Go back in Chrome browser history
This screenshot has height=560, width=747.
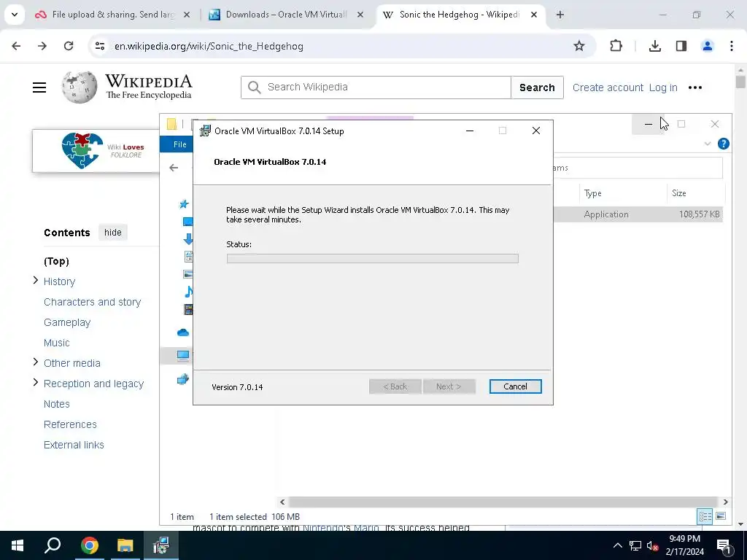point(16,46)
